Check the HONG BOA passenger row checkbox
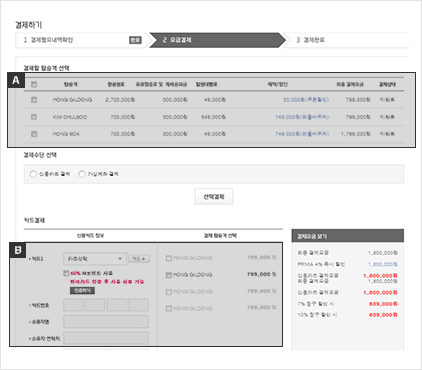 (34, 134)
